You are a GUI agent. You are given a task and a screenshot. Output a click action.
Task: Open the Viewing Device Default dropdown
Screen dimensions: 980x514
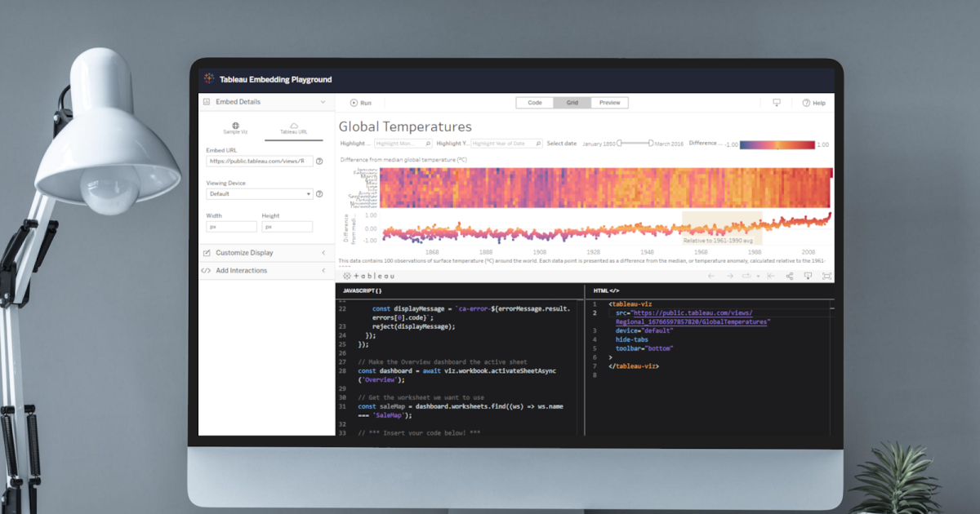260,194
